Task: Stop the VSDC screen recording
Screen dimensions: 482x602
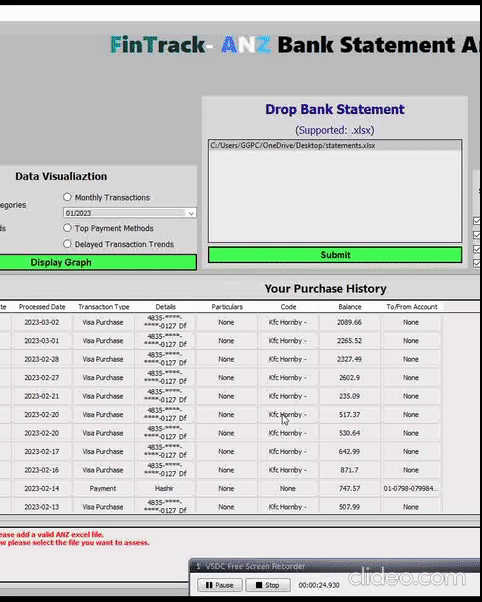Action: click(x=268, y=585)
